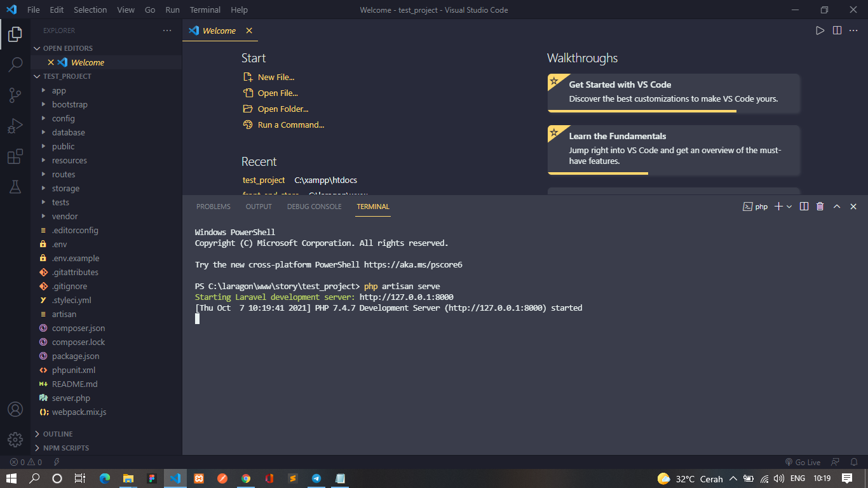Switch to the Debug Console tab

coord(314,207)
